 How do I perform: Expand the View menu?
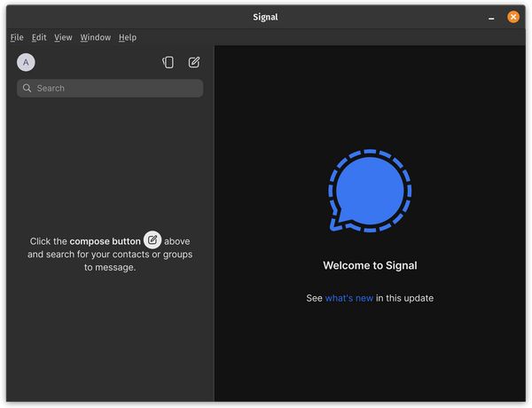click(63, 37)
